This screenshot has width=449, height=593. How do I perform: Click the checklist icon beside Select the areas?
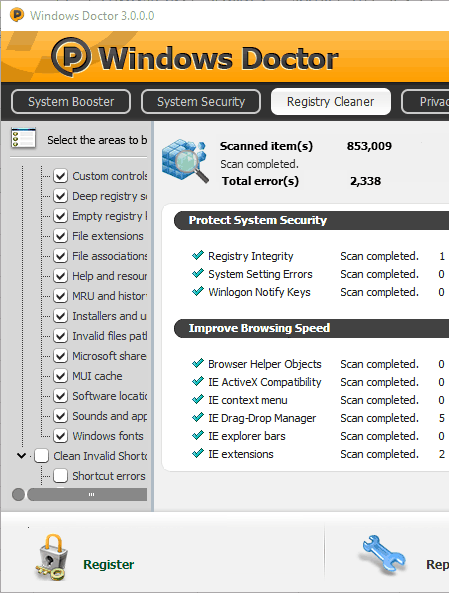tap(23, 138)
